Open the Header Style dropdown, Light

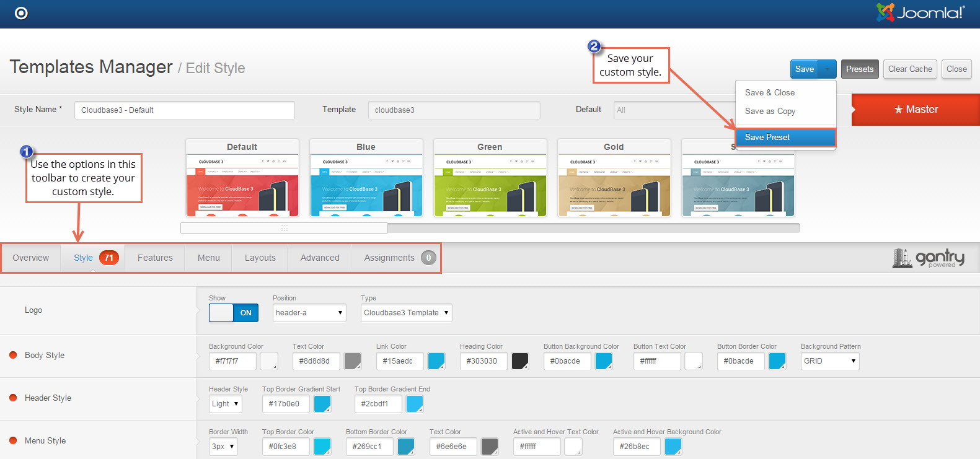[226, 404]
